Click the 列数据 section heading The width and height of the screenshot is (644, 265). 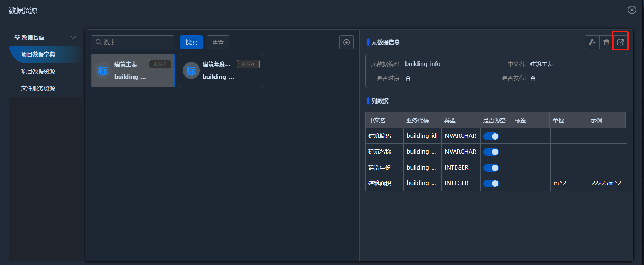click(380, 101)
